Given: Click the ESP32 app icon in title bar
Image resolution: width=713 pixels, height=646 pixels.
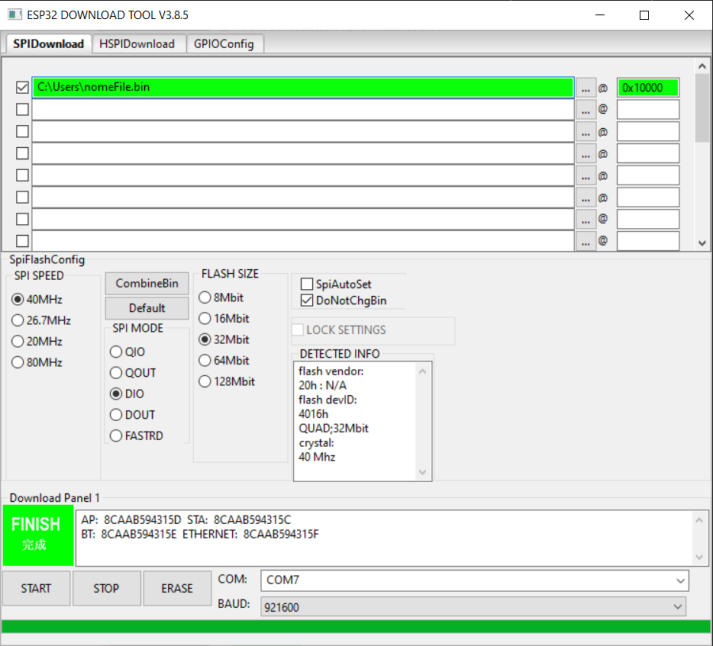Looking at the screenshot, I should click(15, 15).
